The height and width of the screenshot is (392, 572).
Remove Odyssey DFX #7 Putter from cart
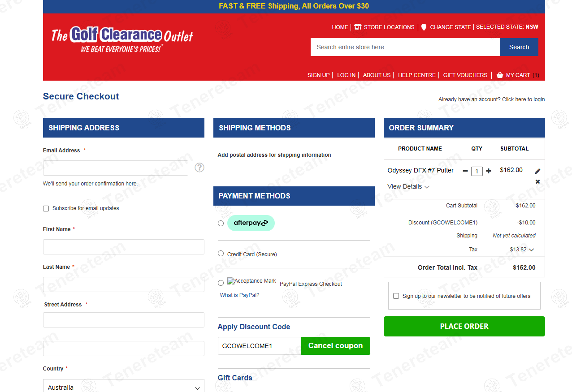point(538,181)
